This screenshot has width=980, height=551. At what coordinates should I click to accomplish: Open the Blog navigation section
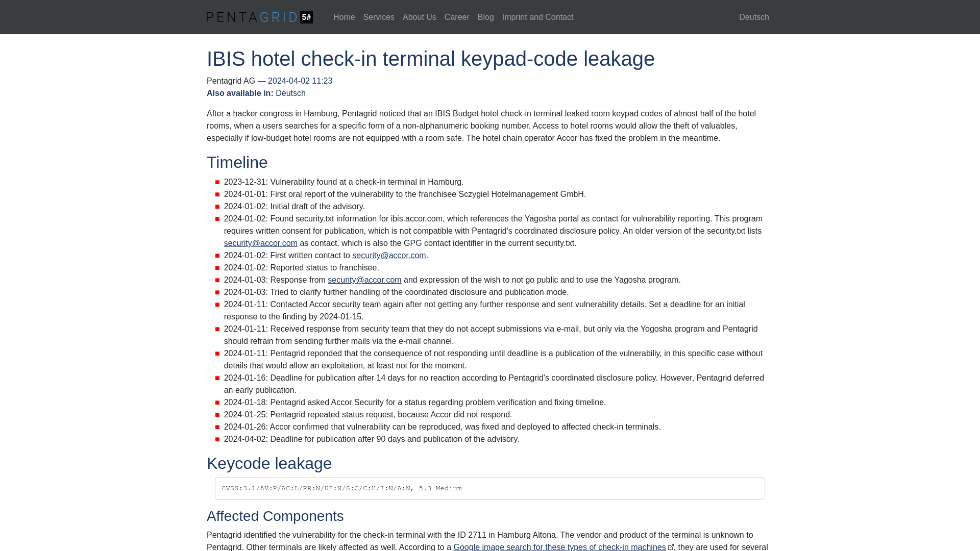coord(485,17)
